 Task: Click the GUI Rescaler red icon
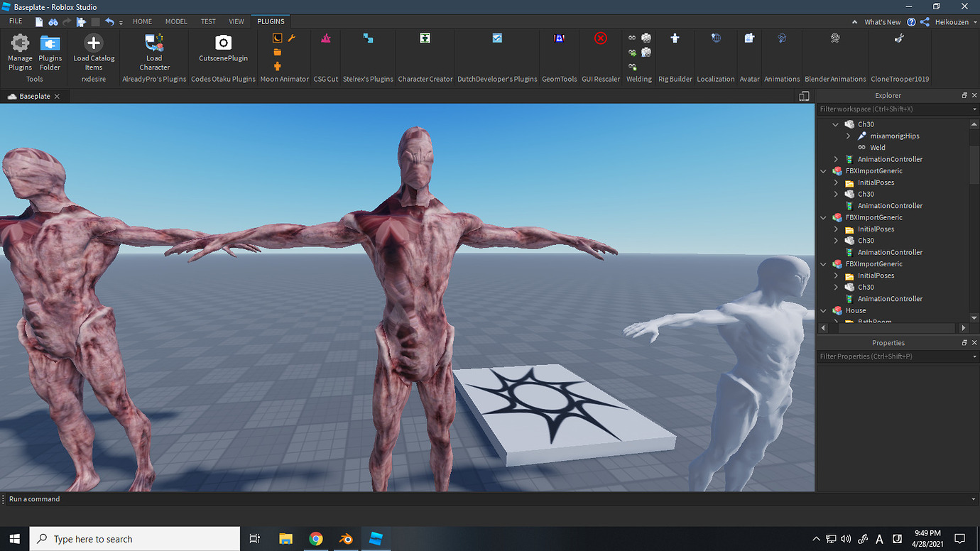click(601, 38)
